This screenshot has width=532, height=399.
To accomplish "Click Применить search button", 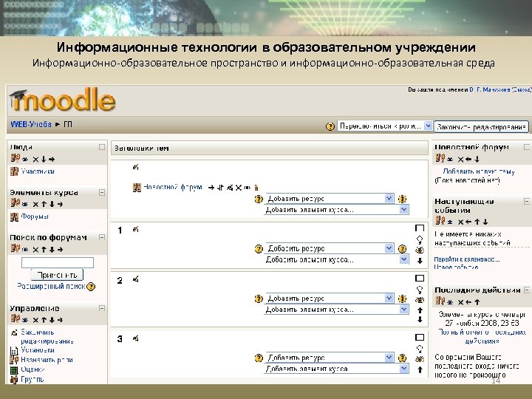I will (x=57, y=275).
